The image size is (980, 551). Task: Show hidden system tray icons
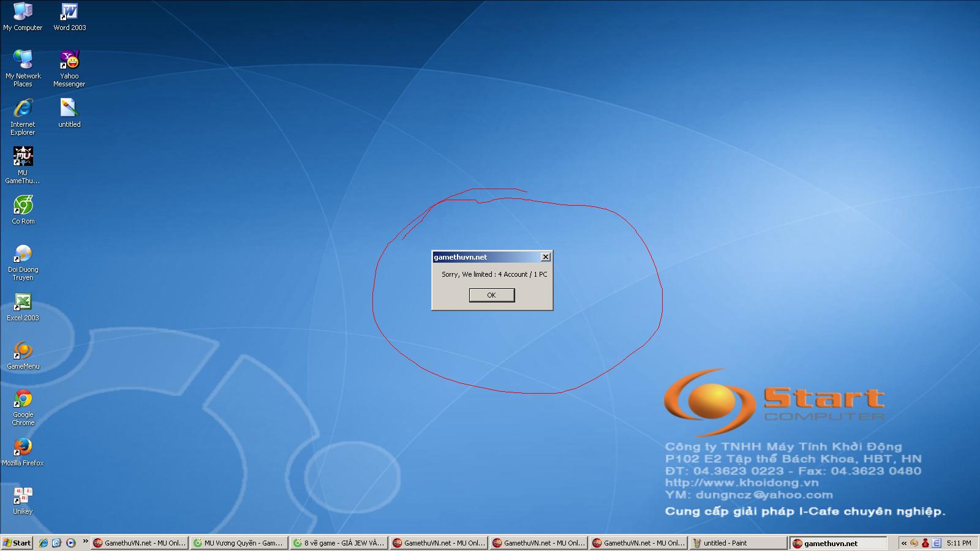pyautogui.click(x=903, y=543)
